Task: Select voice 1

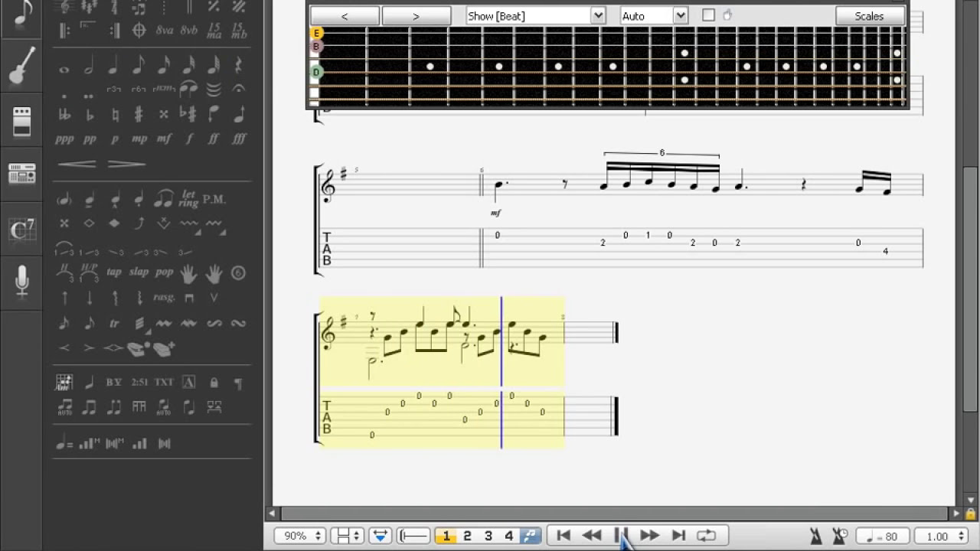Action: point(446,536)
